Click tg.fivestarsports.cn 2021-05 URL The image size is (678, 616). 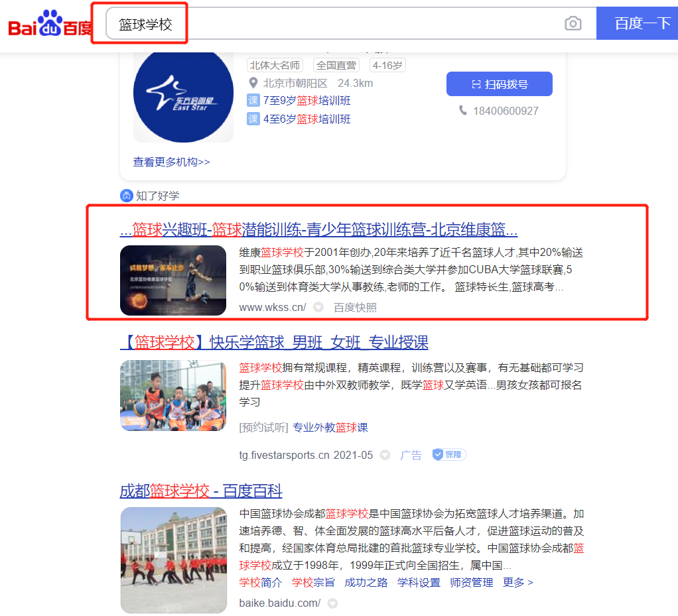pyautogui.click(x=306, y=455)
